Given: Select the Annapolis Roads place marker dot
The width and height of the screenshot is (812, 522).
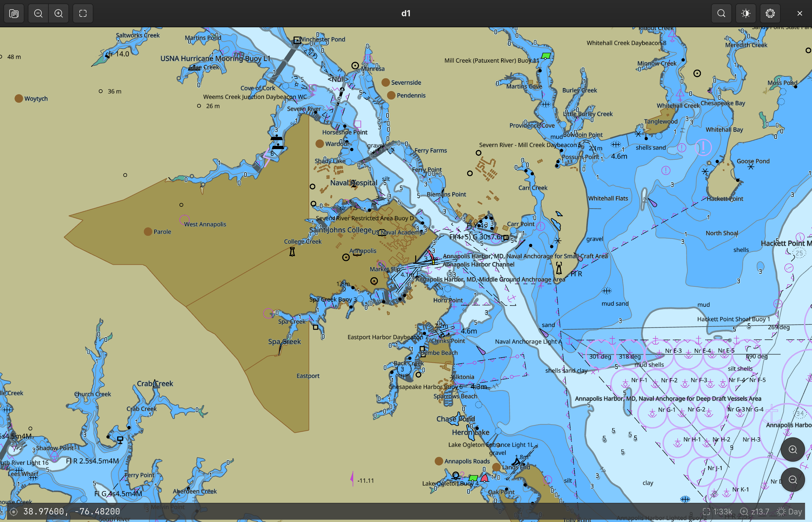Looking at the screenshot, I should (x=439, y=461).
